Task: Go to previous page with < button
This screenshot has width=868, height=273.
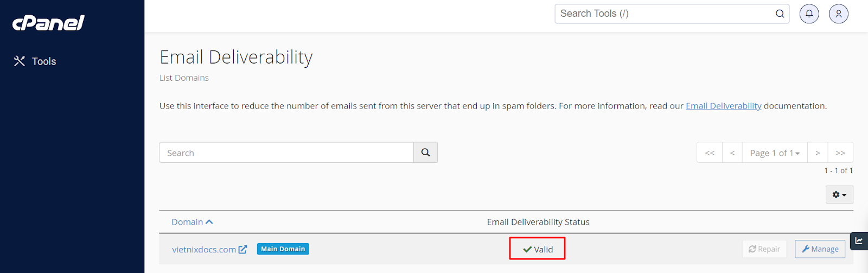Action: point(732,153)
